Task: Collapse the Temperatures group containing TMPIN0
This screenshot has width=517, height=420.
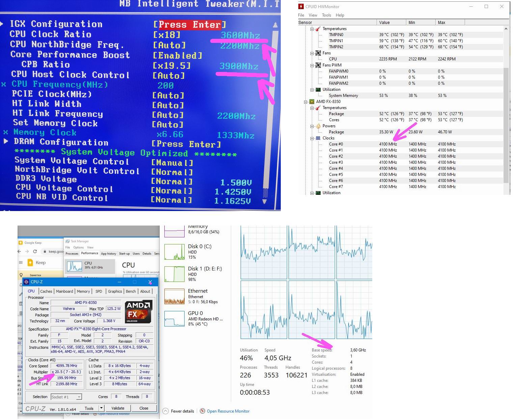Action: click(x=312, y=29)
